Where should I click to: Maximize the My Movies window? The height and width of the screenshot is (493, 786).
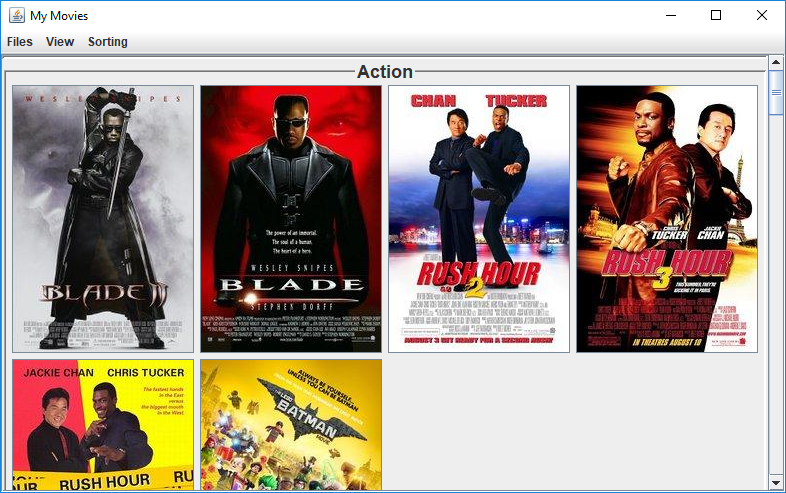pyautogui.click(x=716, y=15)
